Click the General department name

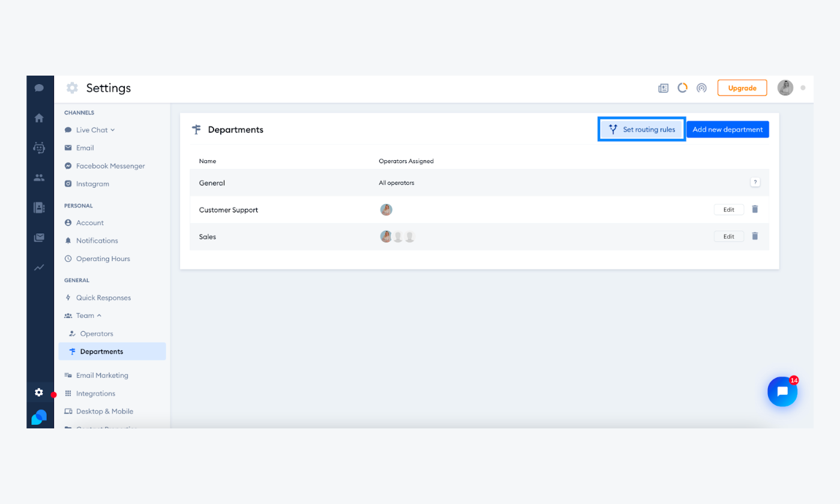tap(212, 183)
